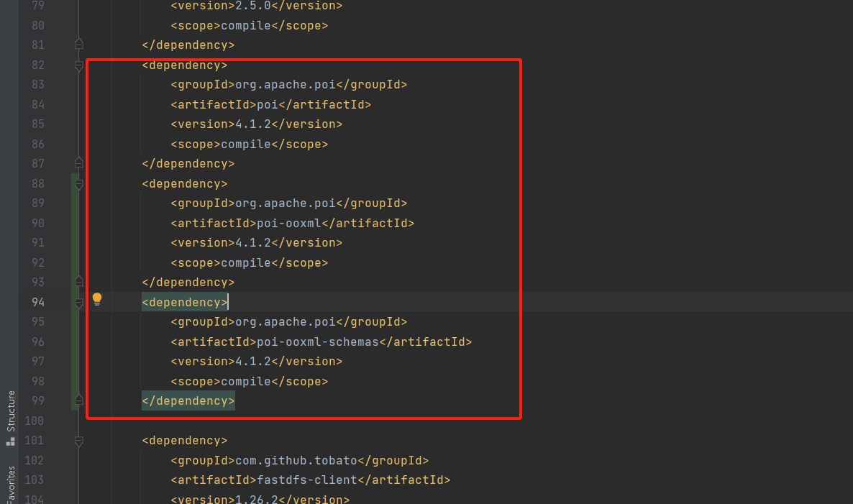Click the fold collapse arrow beside line 93
This screenshot has width=853, height=504.
pyautogui.click(x=78, y=280)
